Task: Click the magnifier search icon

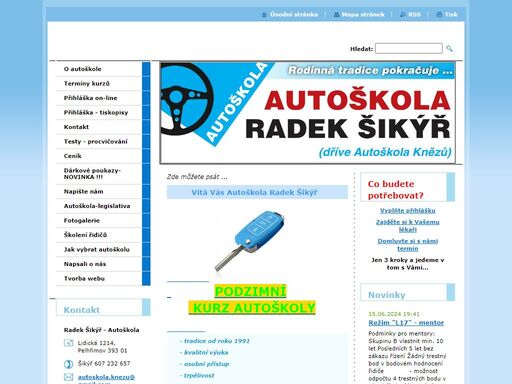Action: (449, 49)
